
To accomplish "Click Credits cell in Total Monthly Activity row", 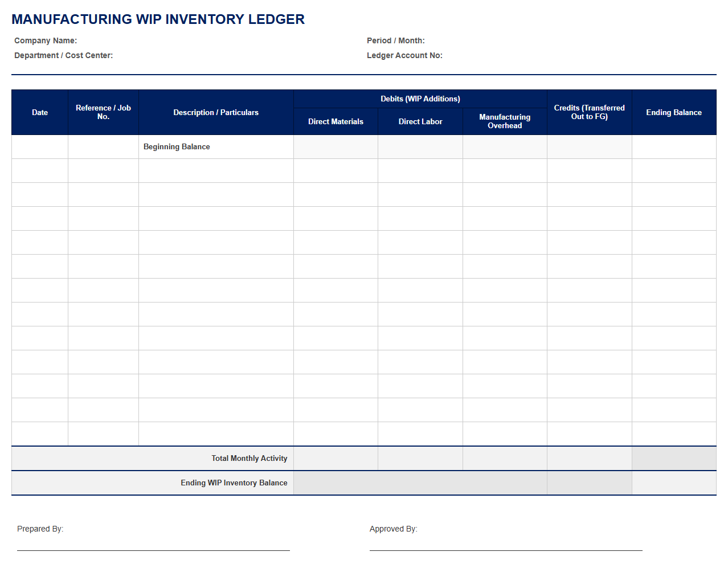I will pos(590,459).
